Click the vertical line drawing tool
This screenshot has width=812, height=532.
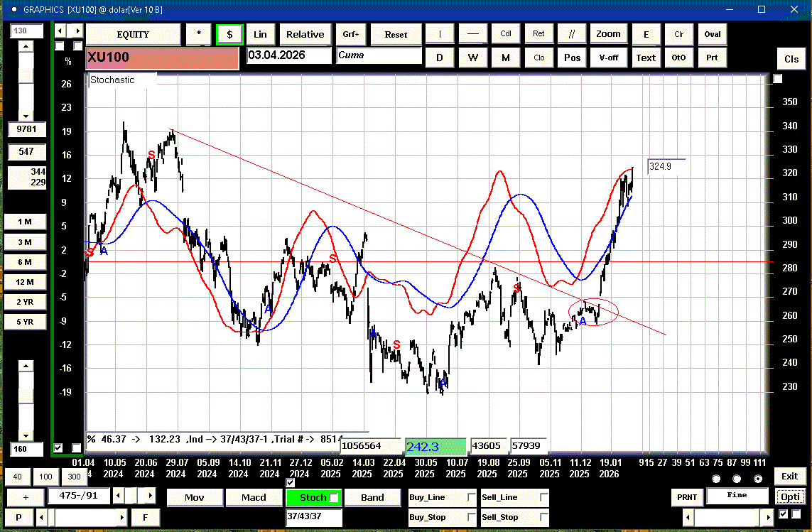pos(440,34)
